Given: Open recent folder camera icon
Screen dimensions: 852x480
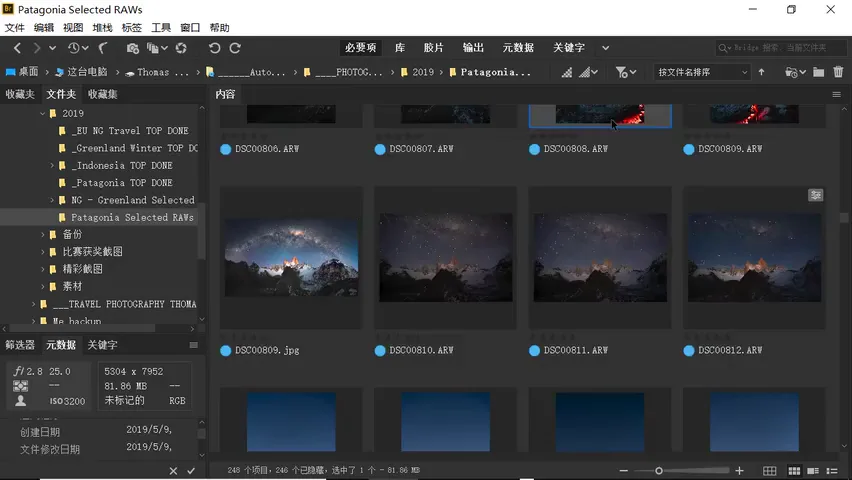Looking at the screenshot, I should (x=795, y=72).
